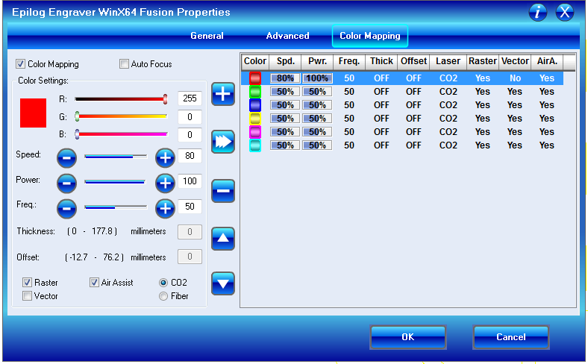This screenshot has width=588, height=364.
Task: Increase Freq. with its plus button
Action: point(165,208)
